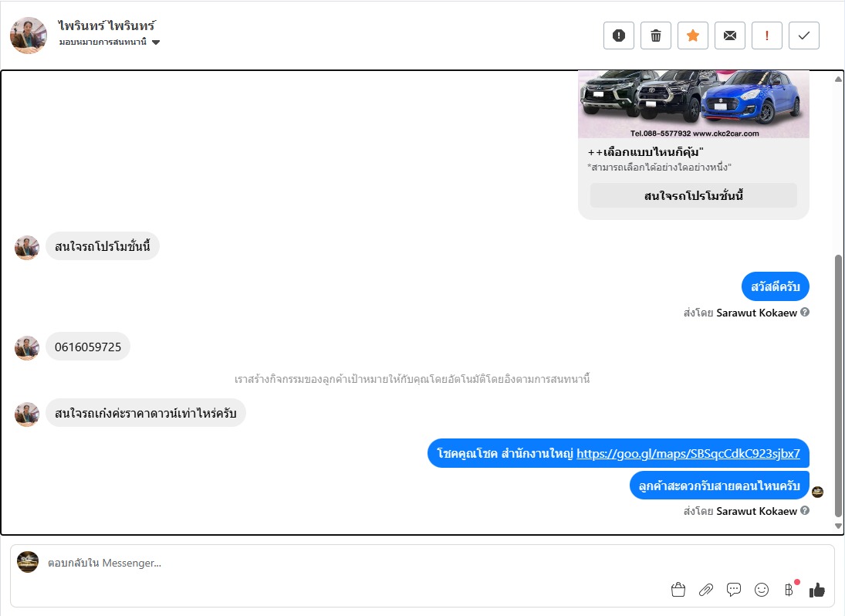
Task: Click the สนใจรถโปรโมชั่นนี้ card button
Action: 694,195
